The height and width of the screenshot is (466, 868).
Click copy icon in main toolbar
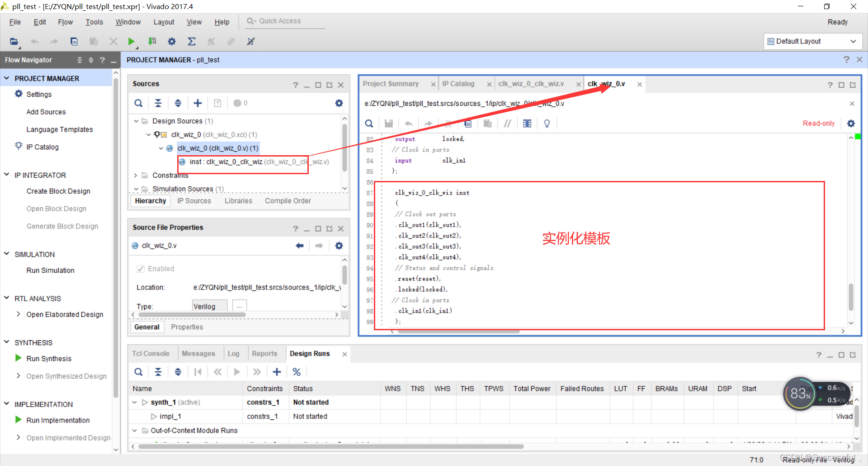coord(74,41)
